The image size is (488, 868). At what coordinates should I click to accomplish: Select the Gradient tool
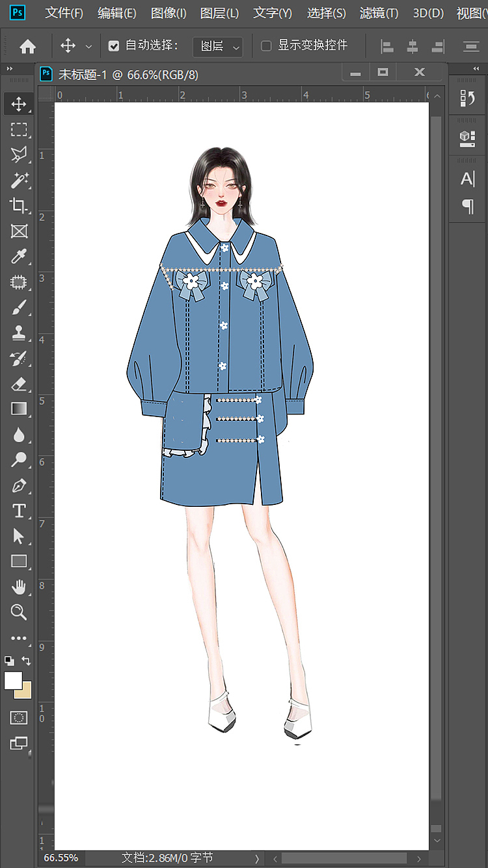(x=19, y=409)
